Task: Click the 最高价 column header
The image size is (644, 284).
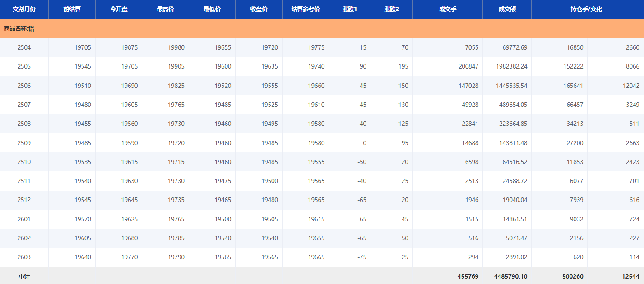Action: 165,9
